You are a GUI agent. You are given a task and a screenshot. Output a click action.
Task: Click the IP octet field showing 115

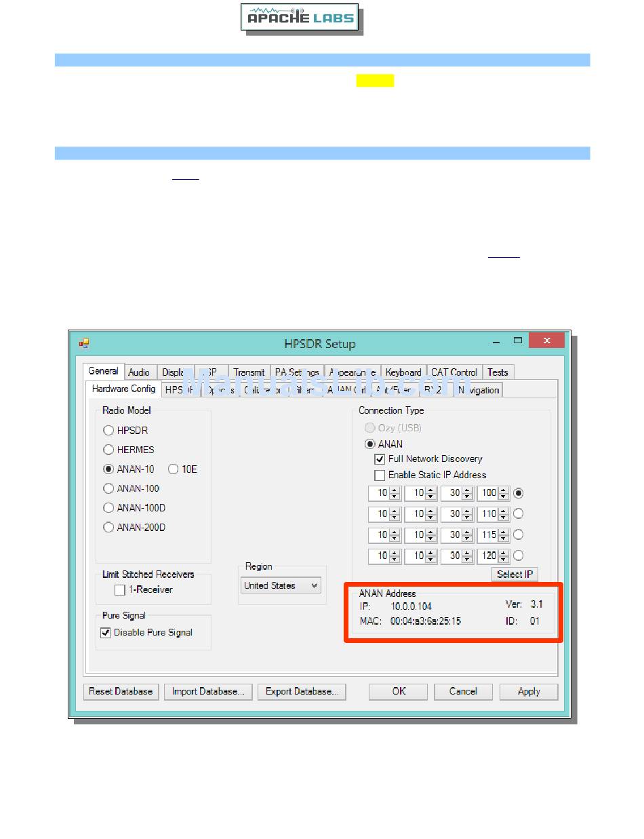coord(488,534)
